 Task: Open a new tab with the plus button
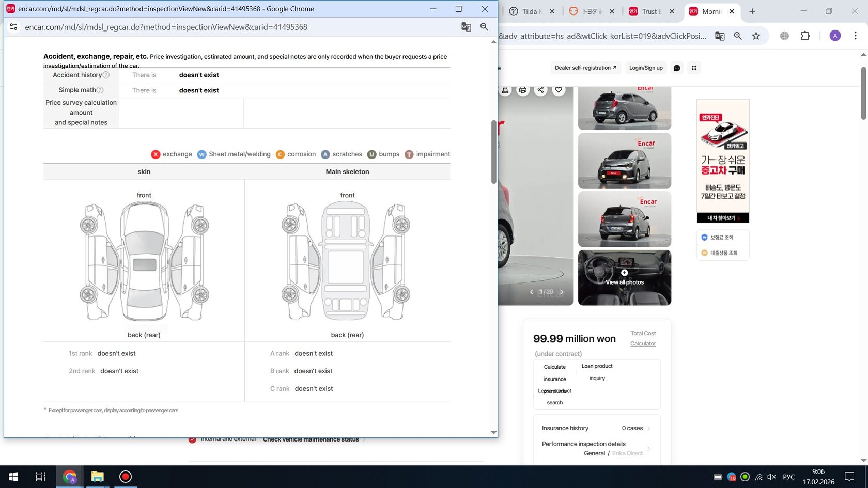tap(752, 11)
